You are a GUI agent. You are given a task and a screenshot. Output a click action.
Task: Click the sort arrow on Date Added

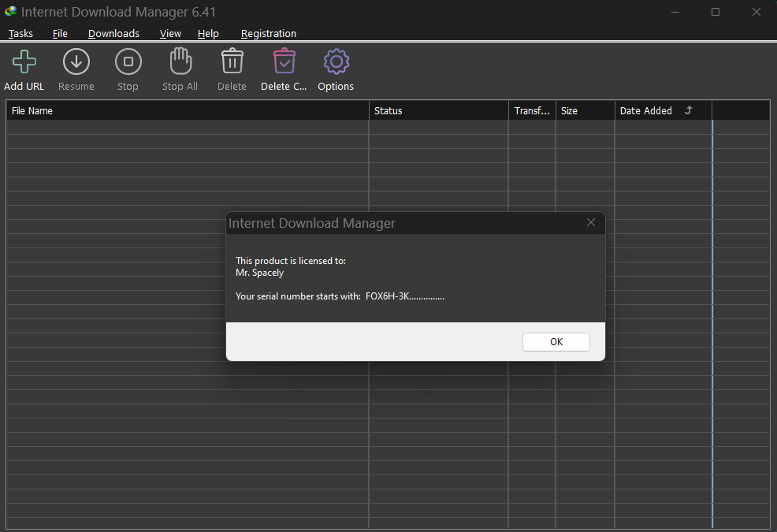[688, 110]
